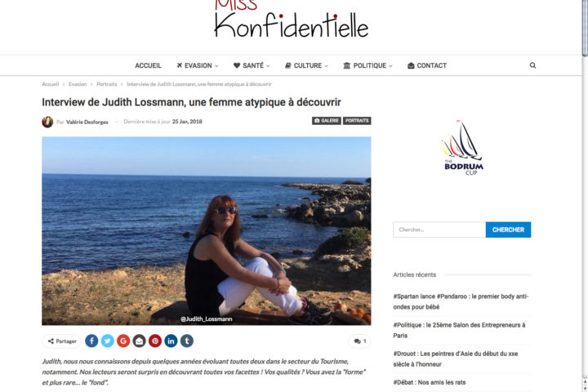
Task: Open author Valérie Desforges link
Action: pyautogui.click(x=87, y=122)
